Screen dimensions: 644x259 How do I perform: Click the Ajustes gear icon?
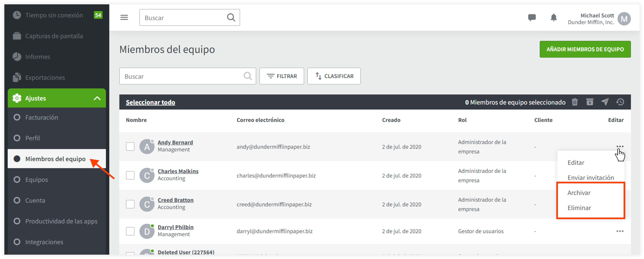[x=17, y=98]
